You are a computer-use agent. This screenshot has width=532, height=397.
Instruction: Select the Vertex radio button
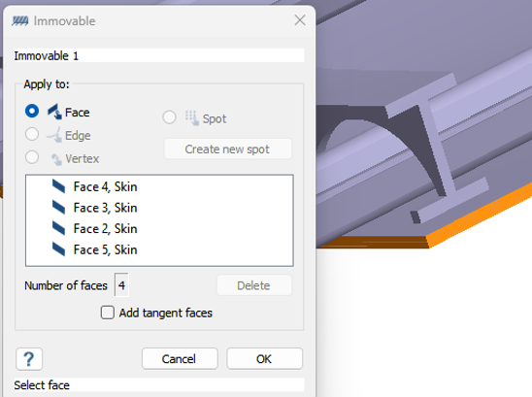(x=32, y=157)
